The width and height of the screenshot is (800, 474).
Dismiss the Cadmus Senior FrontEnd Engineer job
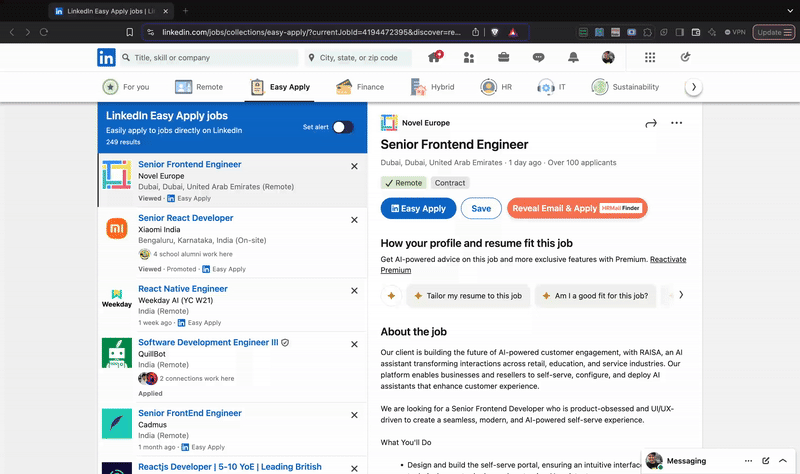point(354,415)
